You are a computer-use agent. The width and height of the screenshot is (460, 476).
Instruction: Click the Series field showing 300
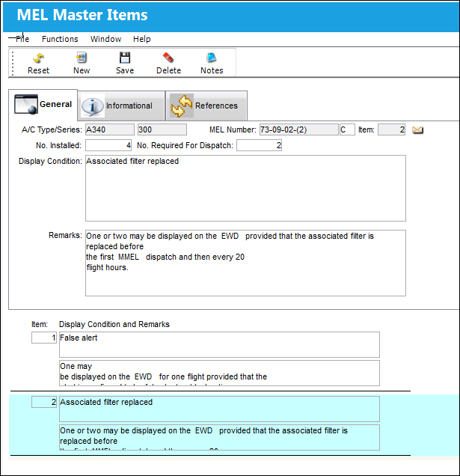tap(162, 129)
